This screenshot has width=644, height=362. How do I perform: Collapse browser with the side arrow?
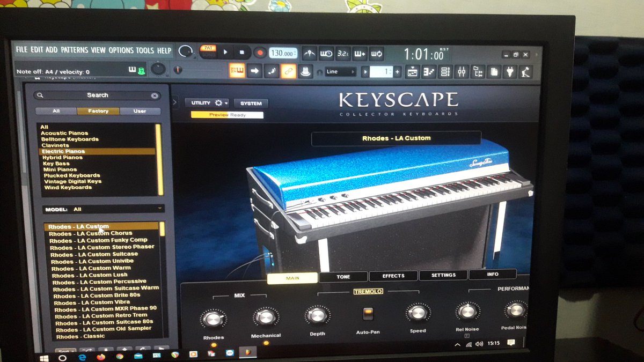click(x=175, y=102)
